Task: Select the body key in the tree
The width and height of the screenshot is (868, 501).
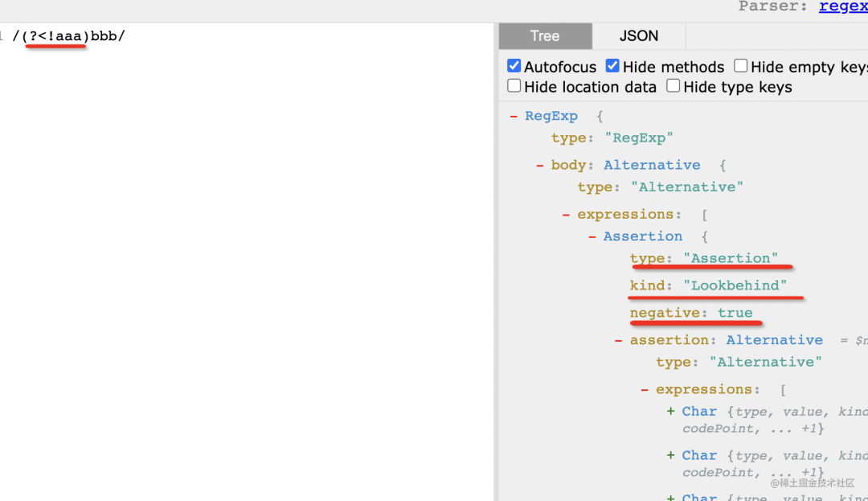Action: click(568, 165)
